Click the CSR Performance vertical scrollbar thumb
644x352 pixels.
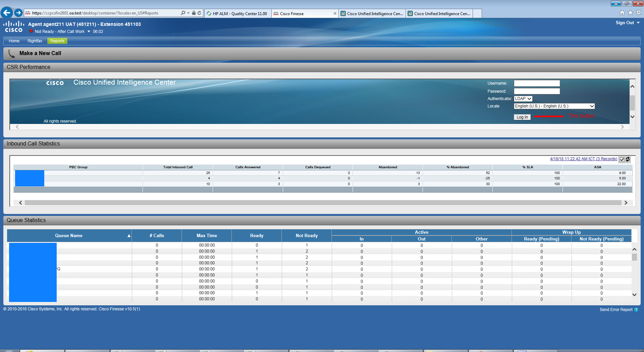click(x=632, y=103)
